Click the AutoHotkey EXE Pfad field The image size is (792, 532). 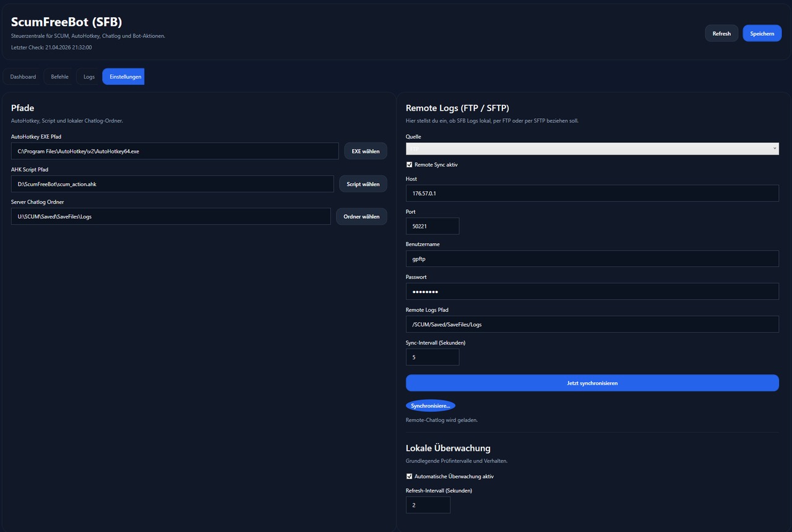[174, 151]
